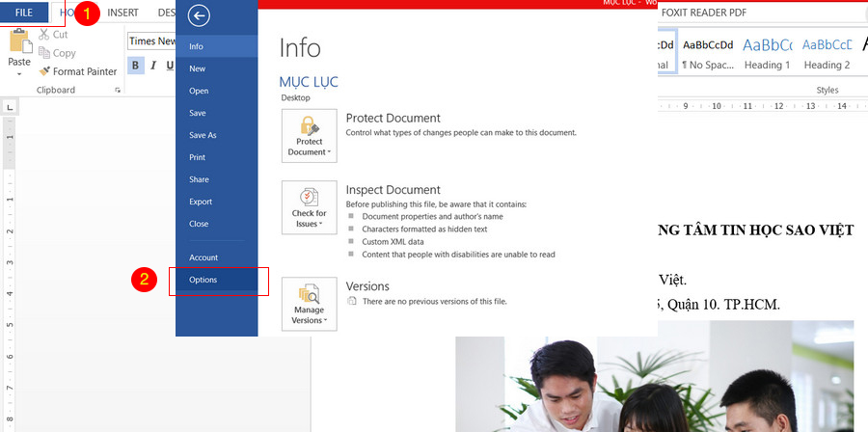Click the MỤC LỤC document title
The width and height of the screenshot is (868, 432).
309,82
